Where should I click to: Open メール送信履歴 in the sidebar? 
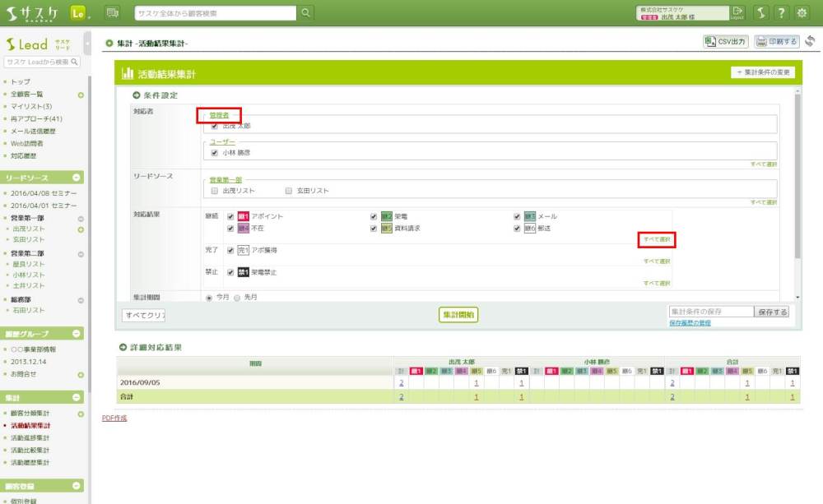33,131
